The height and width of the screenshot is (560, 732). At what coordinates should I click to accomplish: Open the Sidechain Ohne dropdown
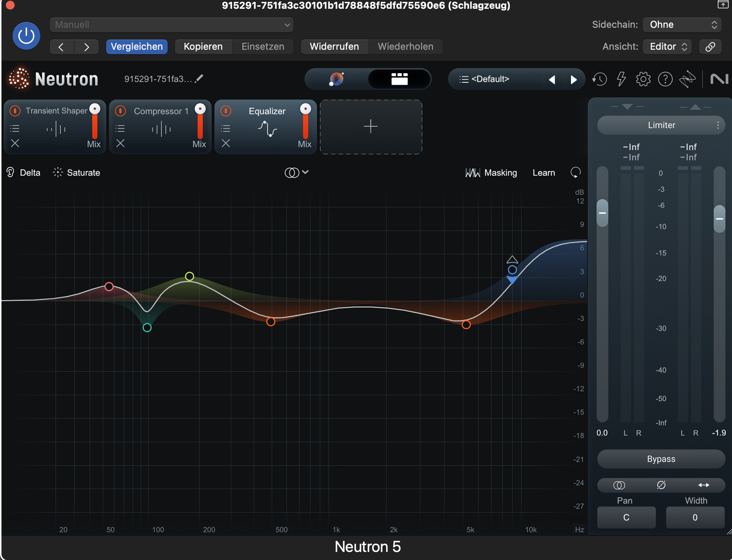click(x=682, y=25)
